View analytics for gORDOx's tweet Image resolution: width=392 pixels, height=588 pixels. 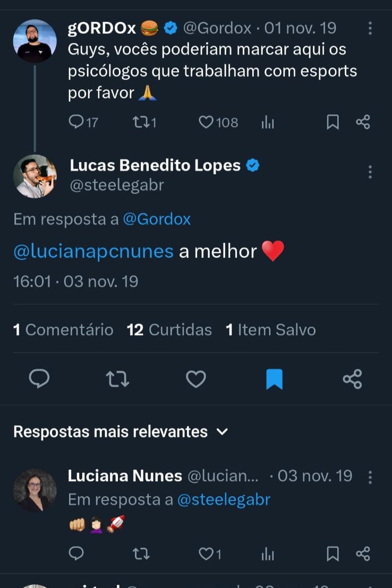tap(268, 123)
